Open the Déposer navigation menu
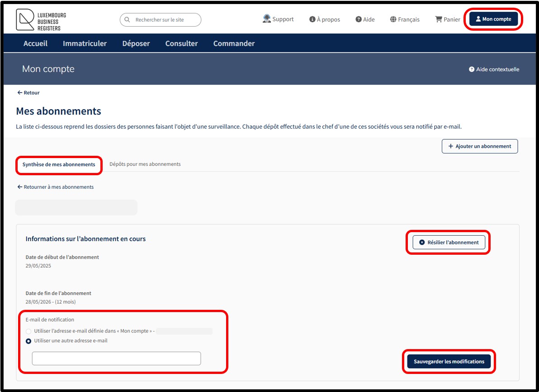The image size is (539, 392). [x=136, y=43]
